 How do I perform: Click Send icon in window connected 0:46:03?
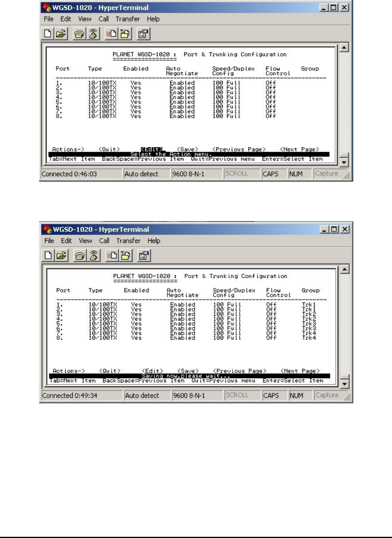[x=111, y=34]
